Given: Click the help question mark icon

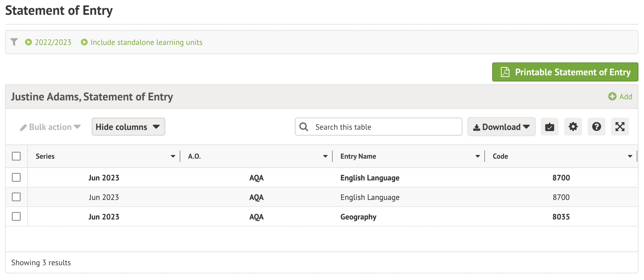Looking at the screenshot, I should [596, 127].
